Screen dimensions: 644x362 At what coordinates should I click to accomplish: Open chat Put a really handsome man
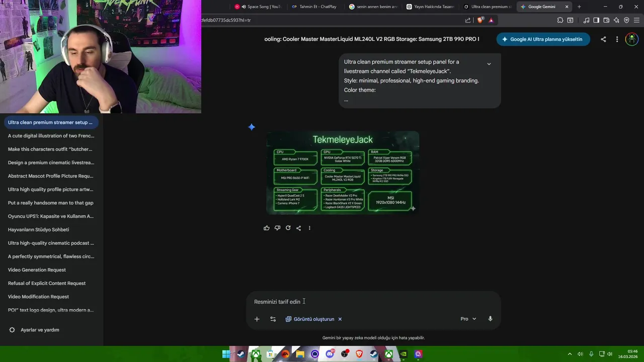click(51, 203)
